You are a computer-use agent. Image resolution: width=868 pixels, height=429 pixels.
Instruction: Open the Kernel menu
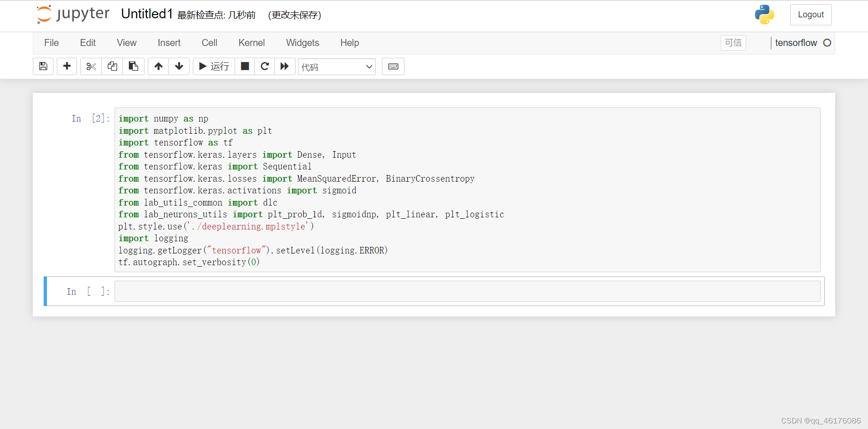[251, 43]
